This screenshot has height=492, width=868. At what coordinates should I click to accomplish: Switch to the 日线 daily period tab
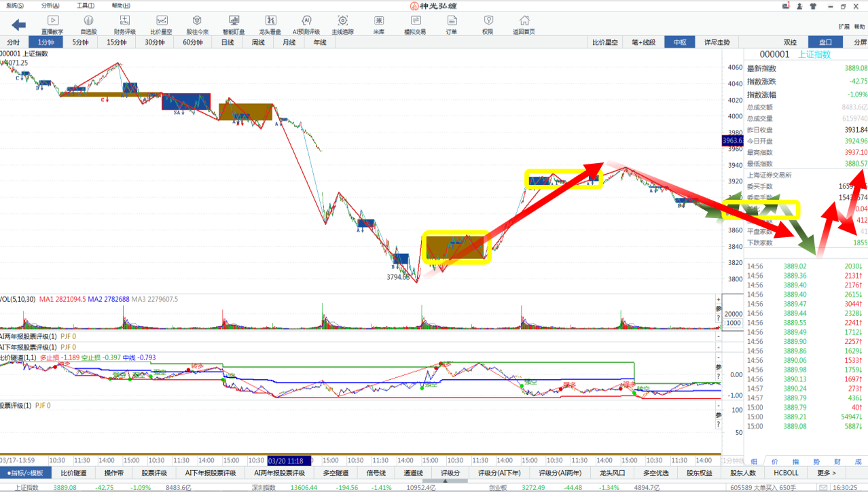[227, 42]
